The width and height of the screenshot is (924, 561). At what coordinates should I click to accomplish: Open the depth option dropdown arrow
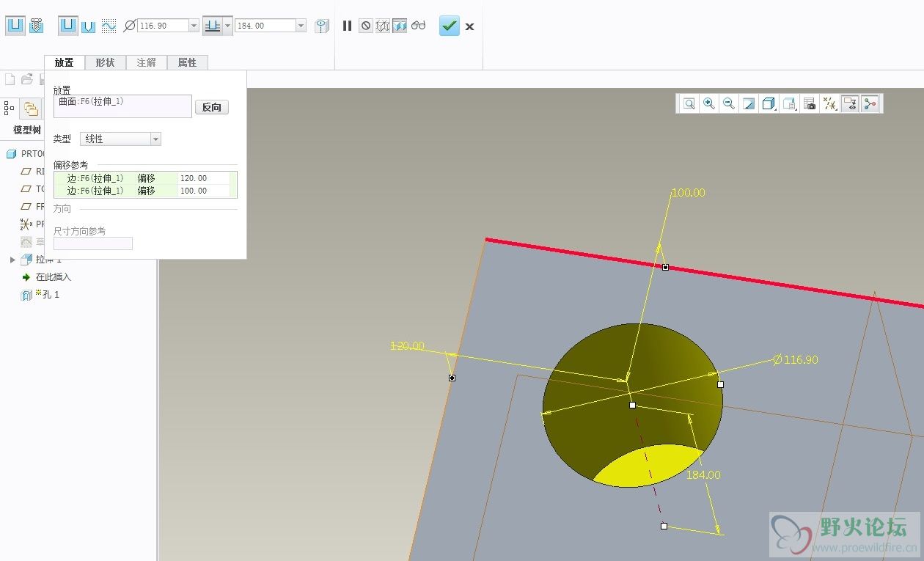point(228,26)
